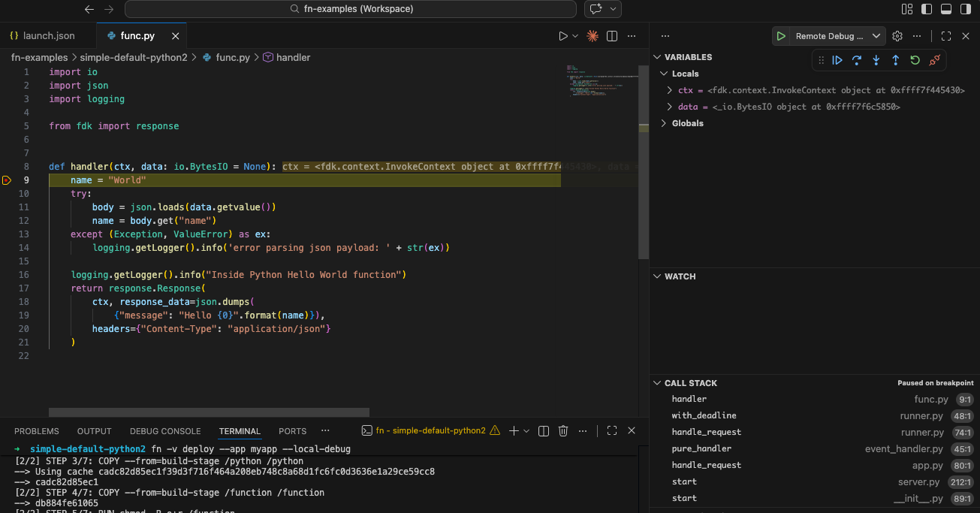Screen dimensions: 980x513
Task: Click the Step Out debug icon
Action: pyautogui.click(x=896, y=60)
